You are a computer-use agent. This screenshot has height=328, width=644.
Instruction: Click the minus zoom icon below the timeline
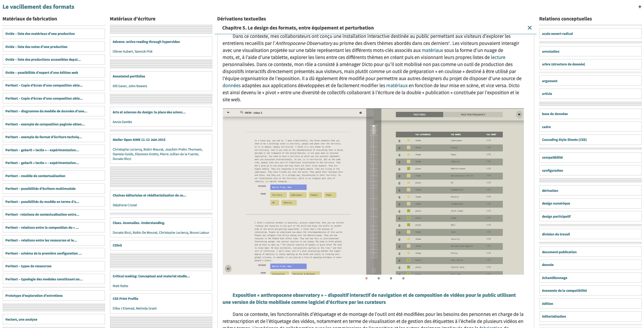[x=374, y=270]
